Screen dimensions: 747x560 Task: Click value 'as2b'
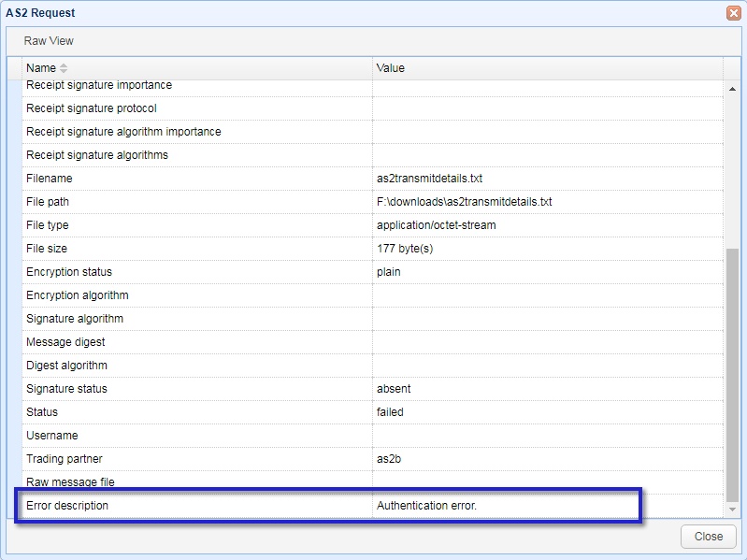pyautogui.click(x=389, y=459)
